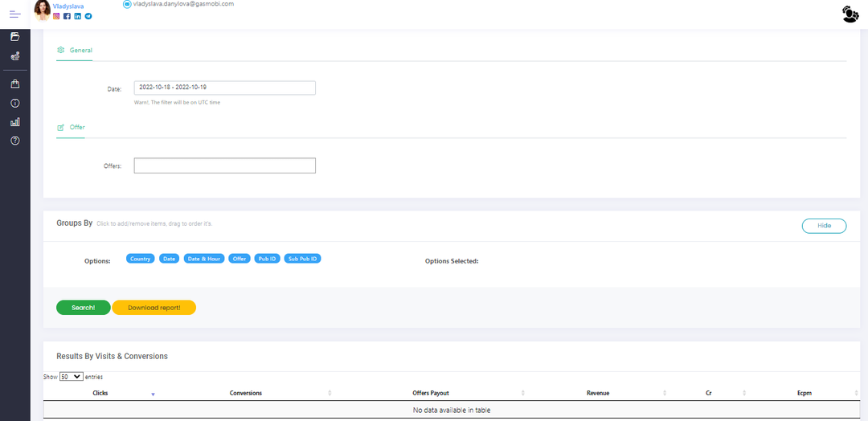Select the Sub Pub ID grouping tag
The height and width of the screenshot is (421, 868).
tap(303, 259)
